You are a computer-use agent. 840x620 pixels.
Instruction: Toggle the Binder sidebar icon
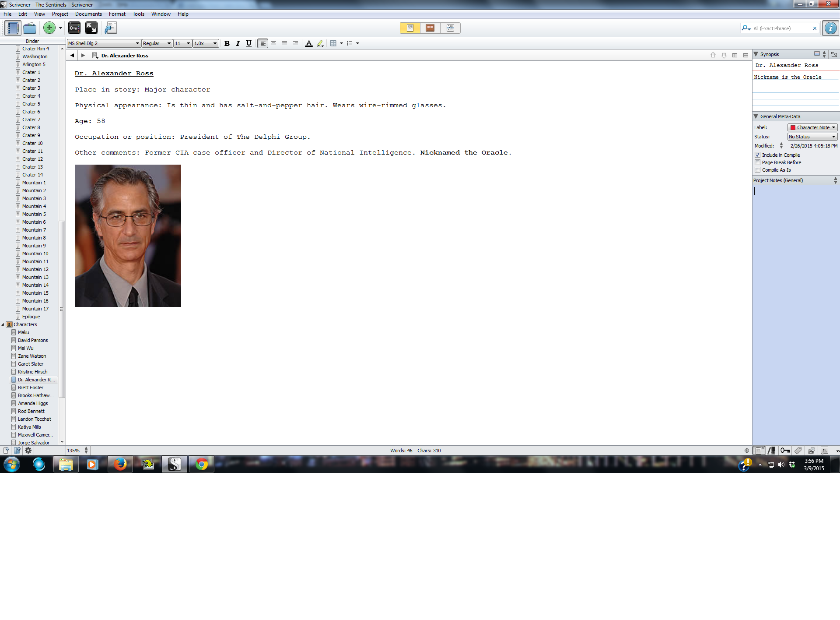(13, 28)
